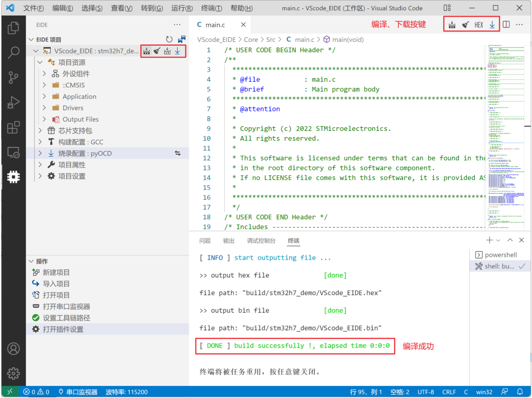The height and width of the screenshot is (398, 532).
Task: Switch flasher icon on 烧录配置 row
Action: [x=178, y=153]
